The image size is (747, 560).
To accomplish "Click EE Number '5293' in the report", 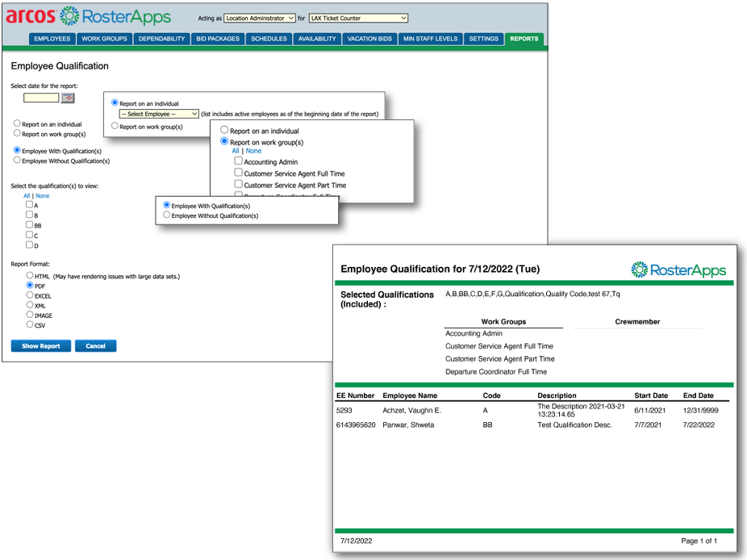I will point(344,411).
